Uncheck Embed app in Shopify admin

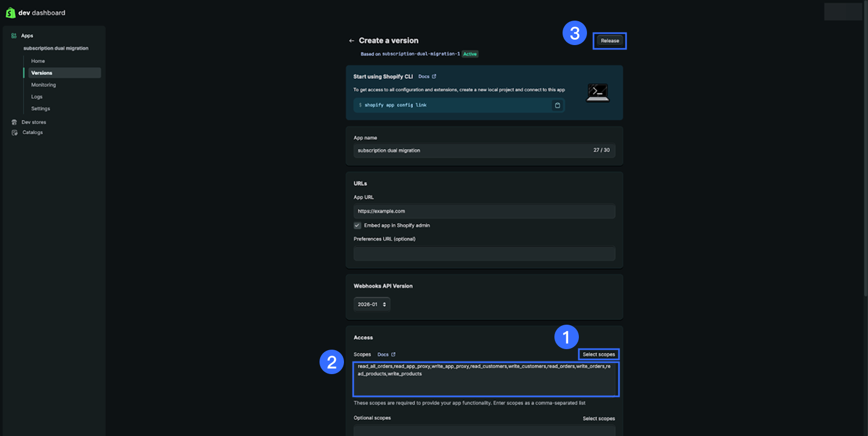click(x=358, y=225)
